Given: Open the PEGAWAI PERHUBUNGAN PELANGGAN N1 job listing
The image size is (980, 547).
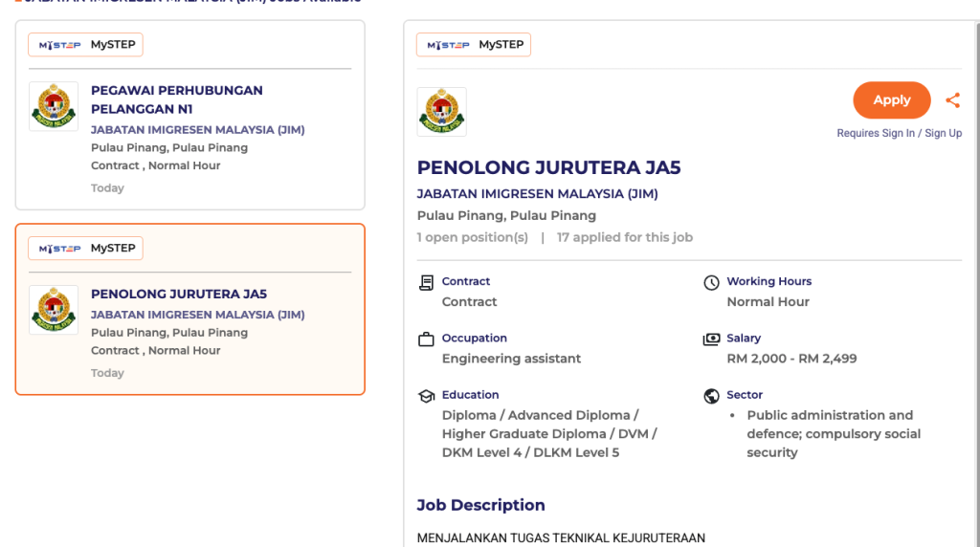Looking at the screenshot, I should [176, 99].
